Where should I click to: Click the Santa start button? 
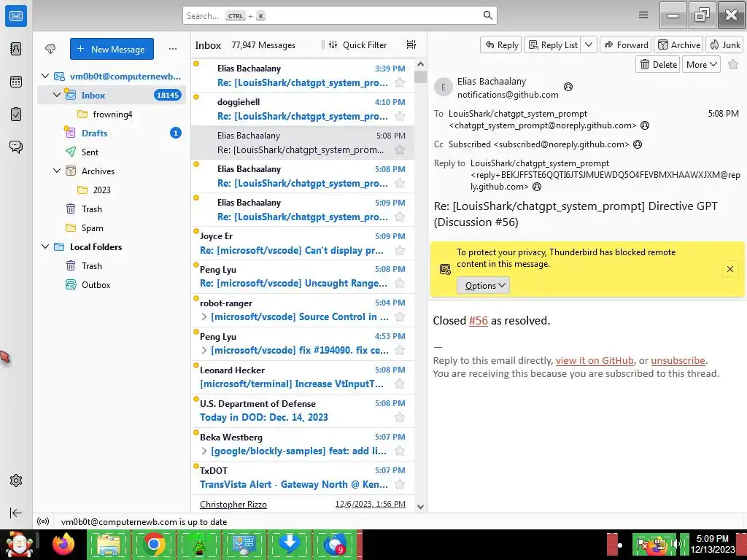tap(19, 544)
